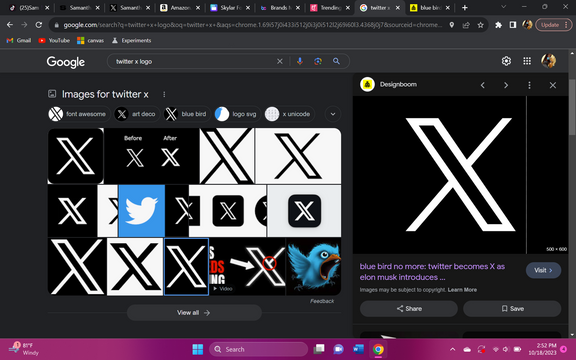Save the previewed image
This screenshot has width=576, height=360.
tap(512, 309)
